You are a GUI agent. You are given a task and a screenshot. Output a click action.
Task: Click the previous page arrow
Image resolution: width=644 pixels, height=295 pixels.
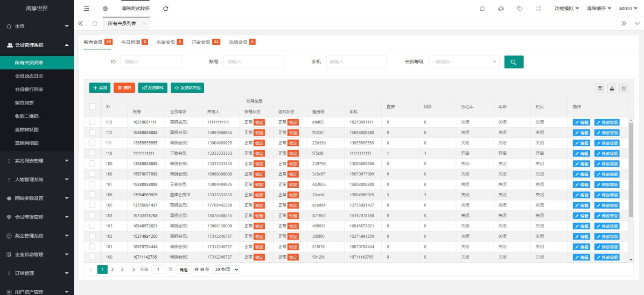91,269
